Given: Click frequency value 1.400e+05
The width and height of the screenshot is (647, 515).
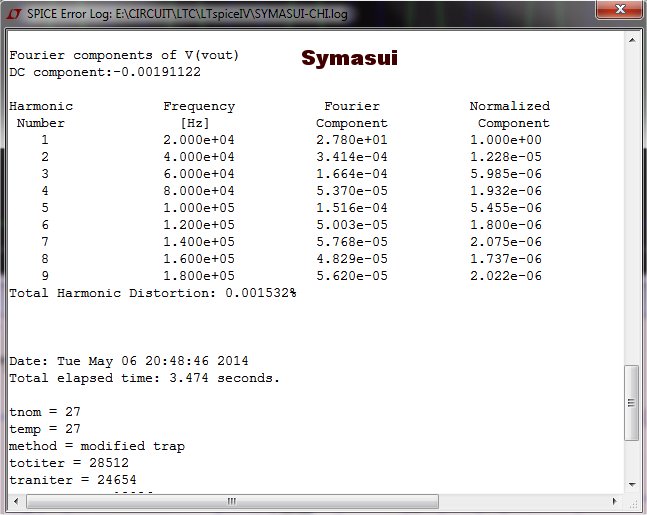Looking at the screenshot, I should pyautogui.click(x=198, y=241).
